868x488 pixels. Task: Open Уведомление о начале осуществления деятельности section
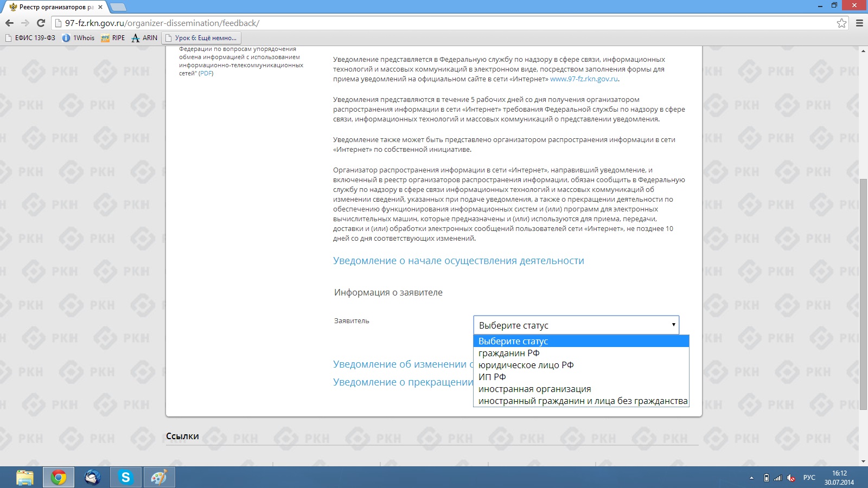click(458, 261)
